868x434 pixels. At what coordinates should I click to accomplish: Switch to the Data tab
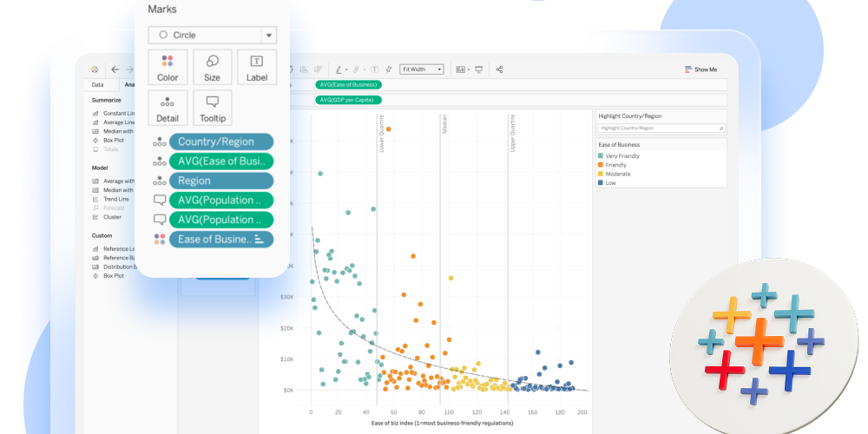(98, 85)
